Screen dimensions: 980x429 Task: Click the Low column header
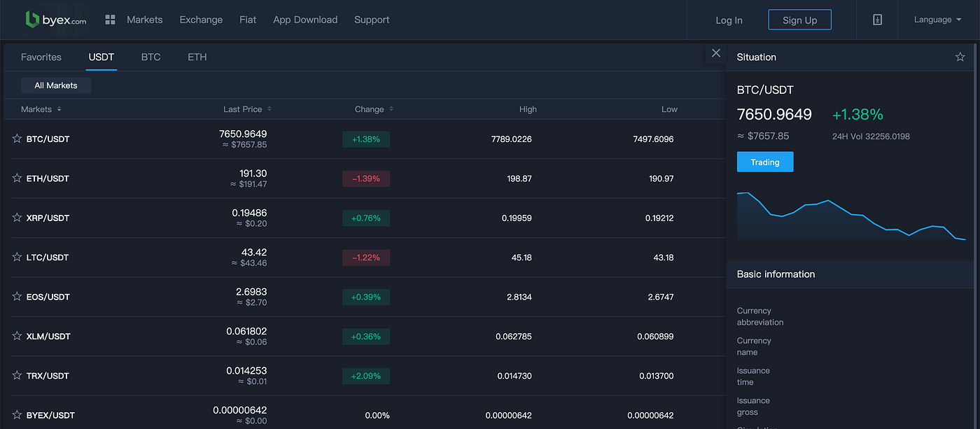click(670, 109)
